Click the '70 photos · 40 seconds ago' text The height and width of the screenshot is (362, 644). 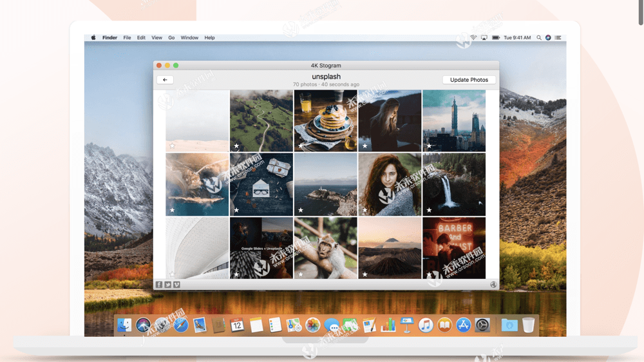point(326,84)
